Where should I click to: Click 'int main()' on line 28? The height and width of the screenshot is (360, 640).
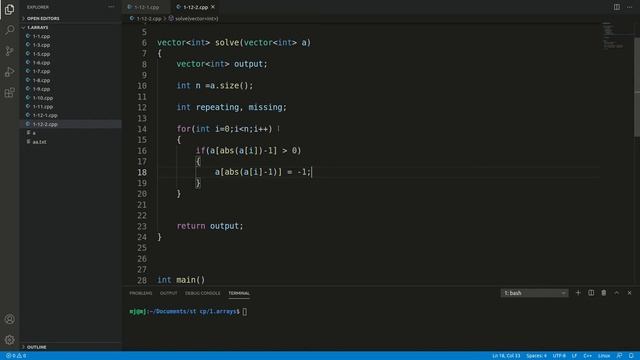181,280
